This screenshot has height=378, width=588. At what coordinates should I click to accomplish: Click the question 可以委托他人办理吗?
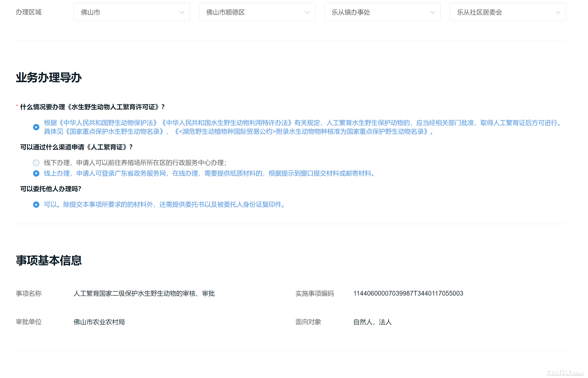tap(50, 189)
